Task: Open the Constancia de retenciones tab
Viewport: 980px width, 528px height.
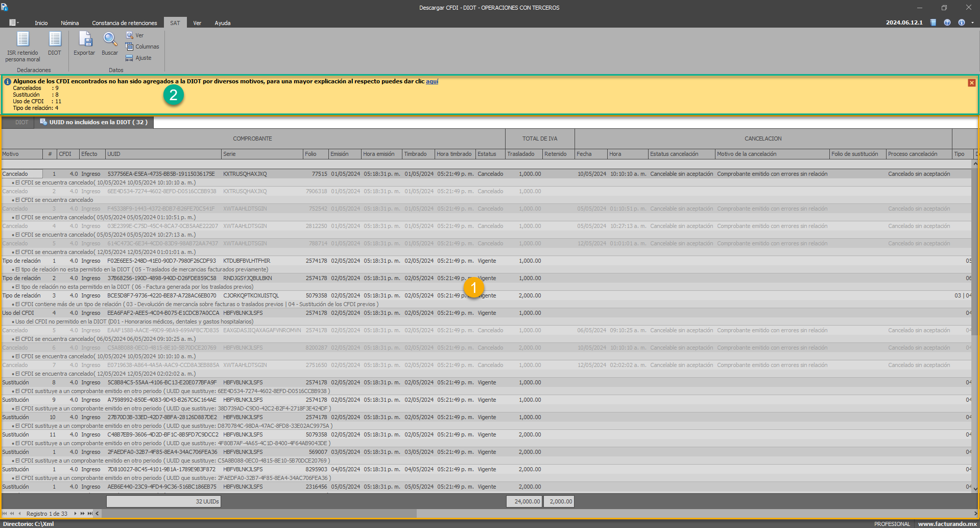Action: pyautogui.click(x=124, y=23)
